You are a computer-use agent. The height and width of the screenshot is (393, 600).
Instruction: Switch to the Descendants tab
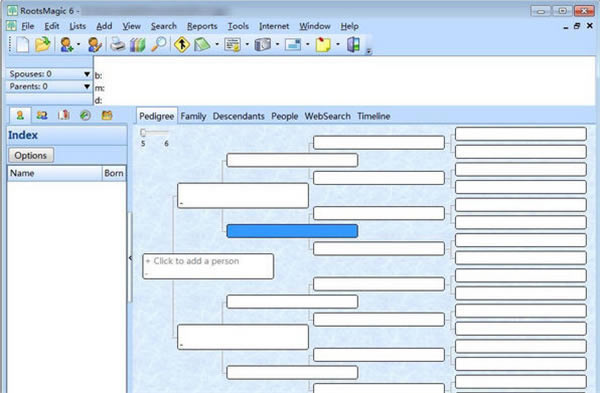click(238, 116)
